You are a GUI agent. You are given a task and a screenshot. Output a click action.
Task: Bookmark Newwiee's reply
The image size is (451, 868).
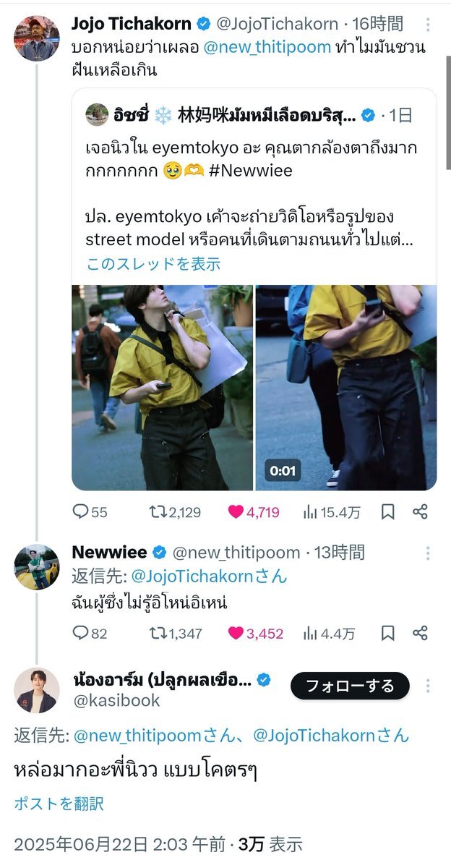(x=388, y=634)
